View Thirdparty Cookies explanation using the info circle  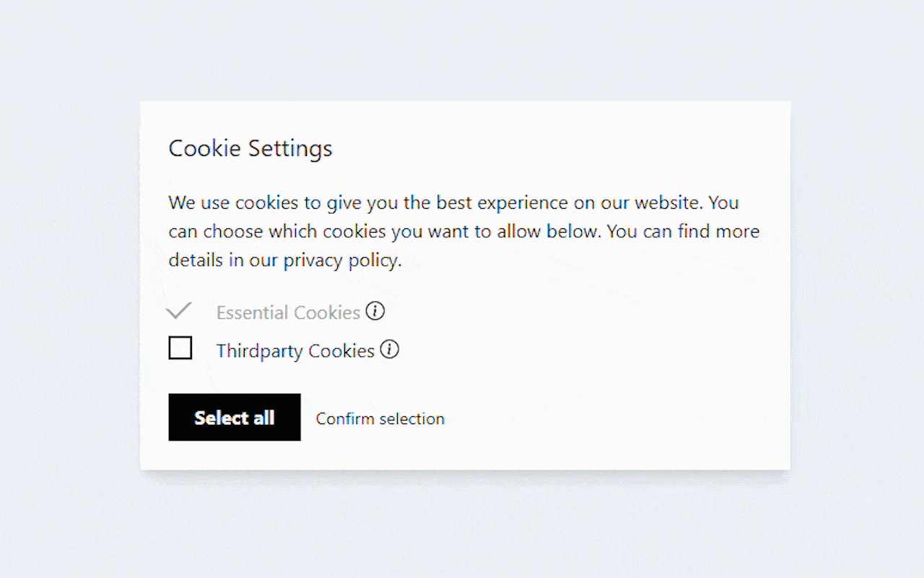pos(389,350)
